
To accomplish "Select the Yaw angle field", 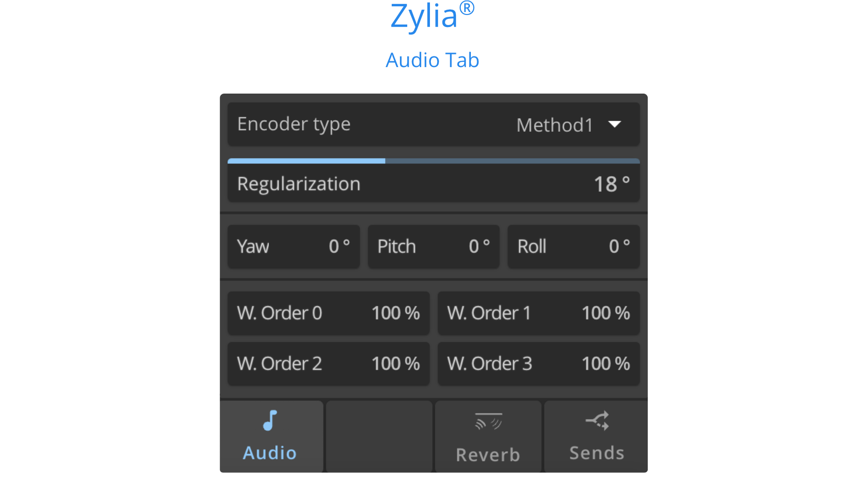I will (x=294, y=247).
